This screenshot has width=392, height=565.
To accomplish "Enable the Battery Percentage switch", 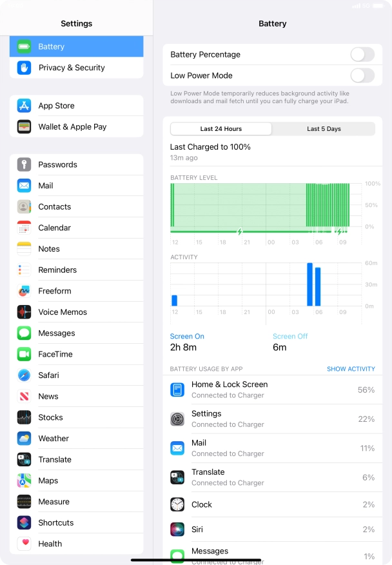I will click(x=362, y=54).
